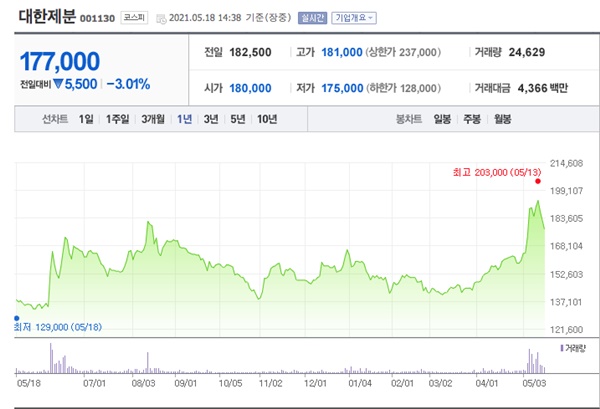Click the change rate -3.01%
Image resolution: width=600 pixels, height=409 pixels.
click(x=128, y=84)
